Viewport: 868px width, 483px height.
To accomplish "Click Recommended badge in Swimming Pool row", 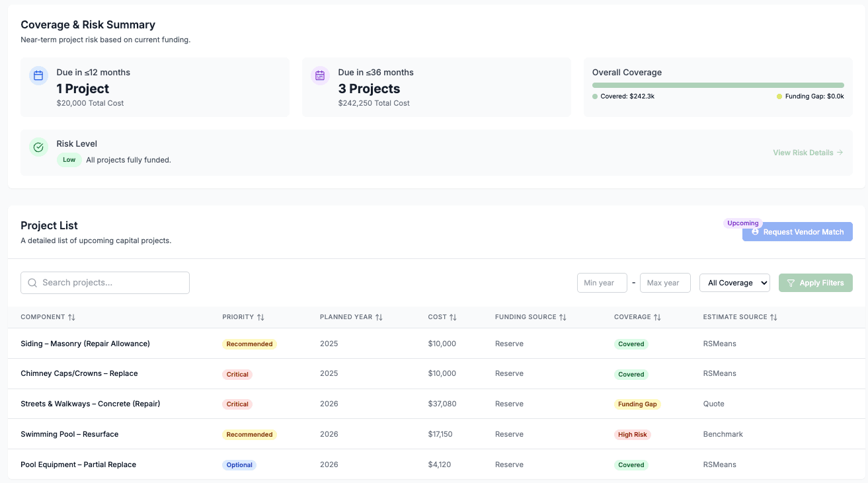I will 249,435.
